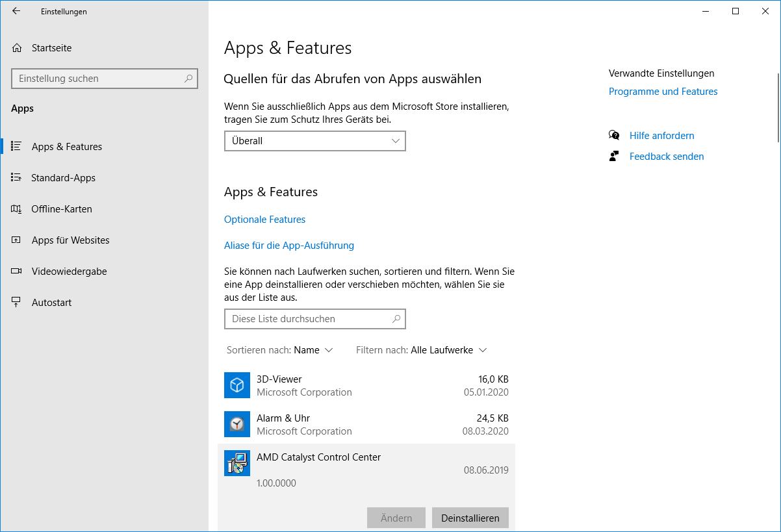Open Programme und Features link

(663, 92)
